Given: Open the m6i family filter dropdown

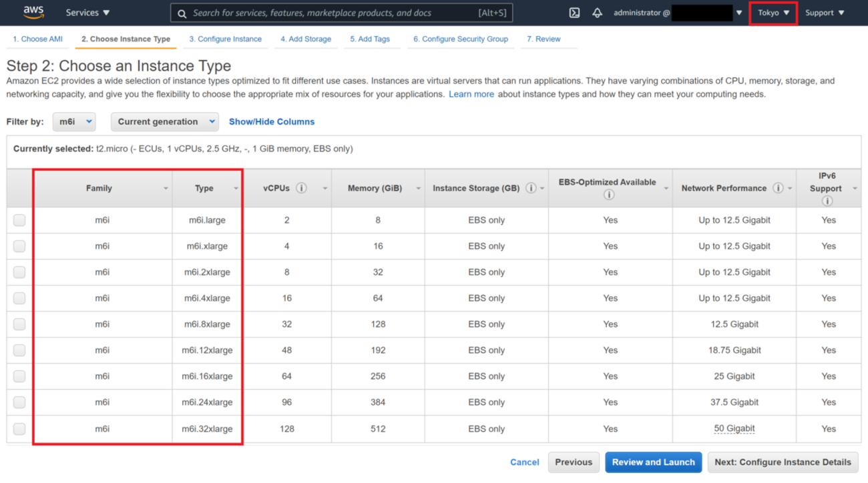Looking at the screenshot, I should [74, 121].
